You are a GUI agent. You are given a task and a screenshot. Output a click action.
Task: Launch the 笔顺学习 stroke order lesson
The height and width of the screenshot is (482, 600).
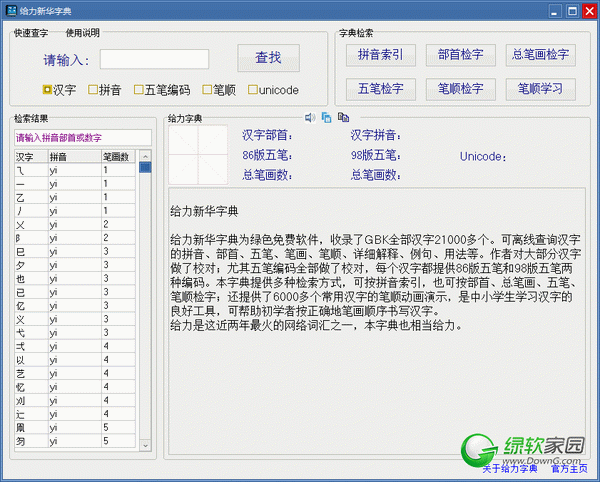click(x=541, y=89)
